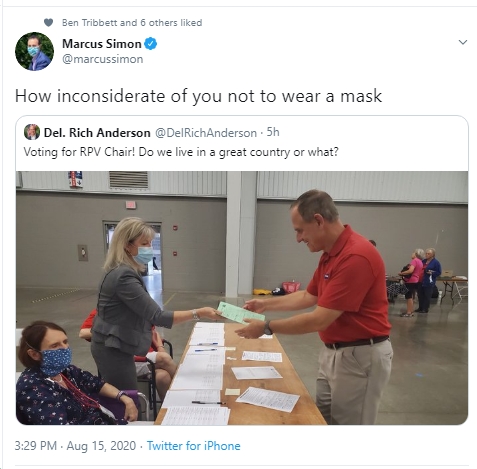This screenshot has width=477, height=469.
Task: Open the Marcus Simon display name
Action: (x=102, y=44)
